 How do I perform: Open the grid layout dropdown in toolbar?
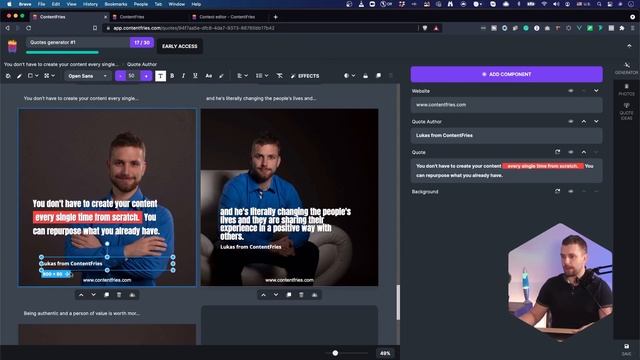tap(49, 76)
